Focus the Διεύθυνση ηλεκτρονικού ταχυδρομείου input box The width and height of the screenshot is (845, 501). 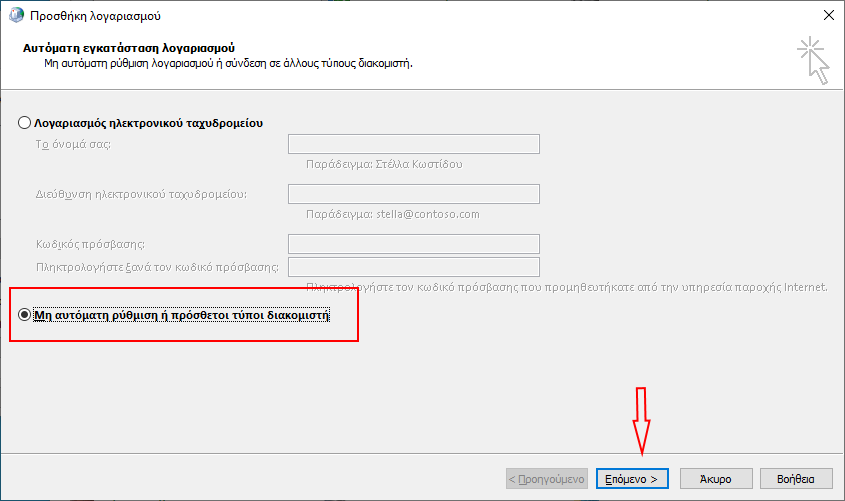(x=414, y=194)
